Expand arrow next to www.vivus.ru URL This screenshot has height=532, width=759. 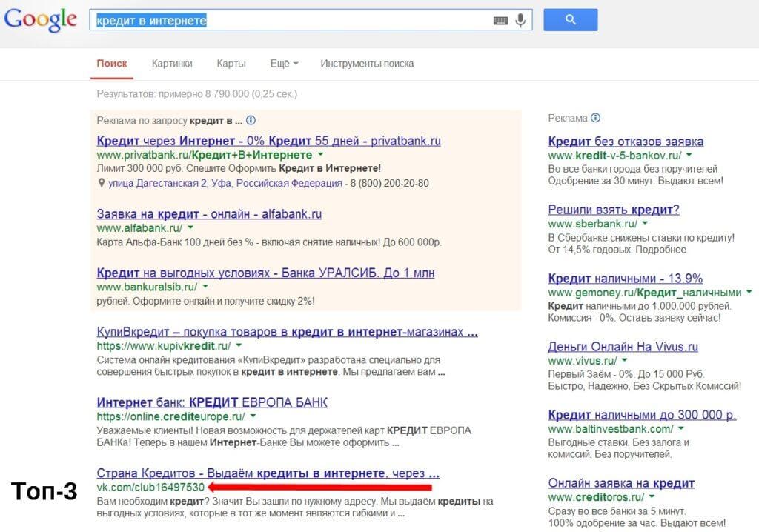[625, 361]
